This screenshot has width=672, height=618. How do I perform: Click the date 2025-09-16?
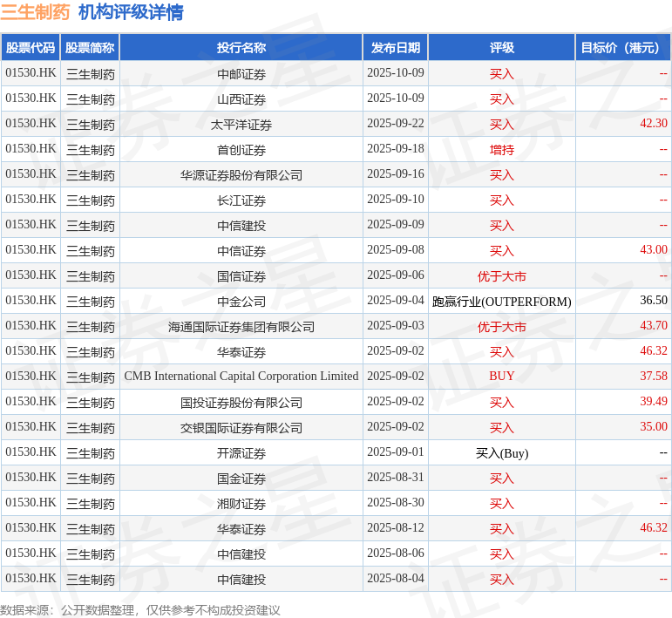pos(395,174)
